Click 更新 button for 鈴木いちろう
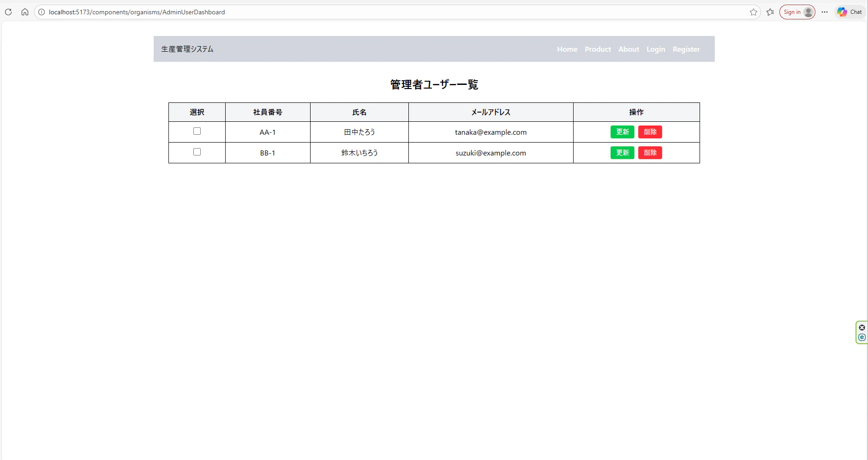Screen dimensions: 868x460 click(x=623, y=153)
